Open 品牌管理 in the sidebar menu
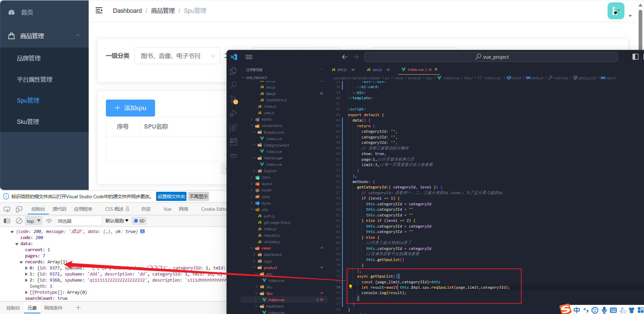 pos(29,58)
